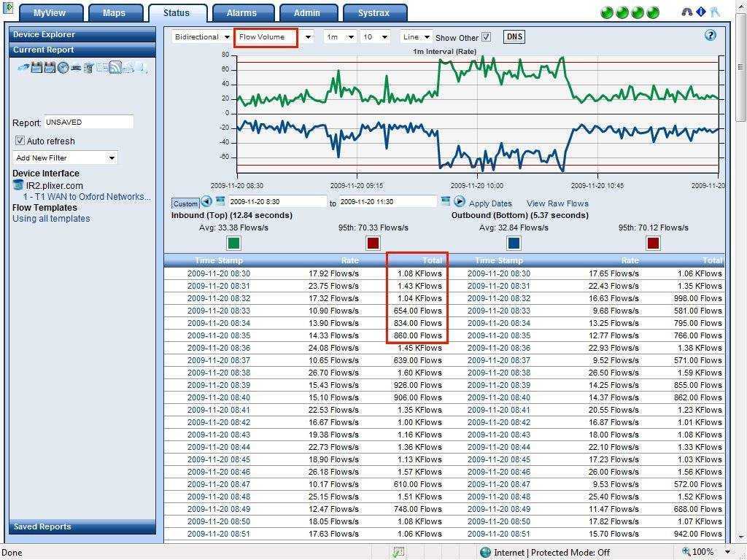The width and height of the screenshot is (747, 560).
Task: Open the Bidirectional direction dropdown
Action: 201,36
